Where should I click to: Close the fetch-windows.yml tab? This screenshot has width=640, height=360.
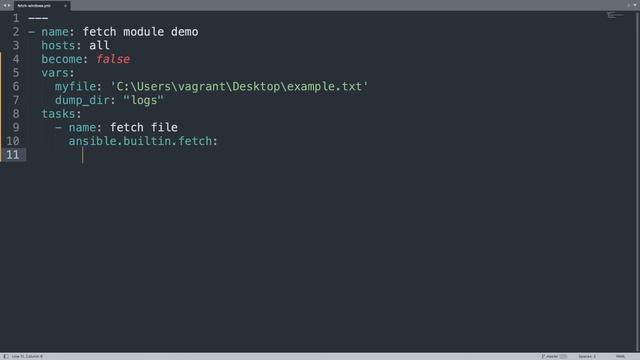65,6
